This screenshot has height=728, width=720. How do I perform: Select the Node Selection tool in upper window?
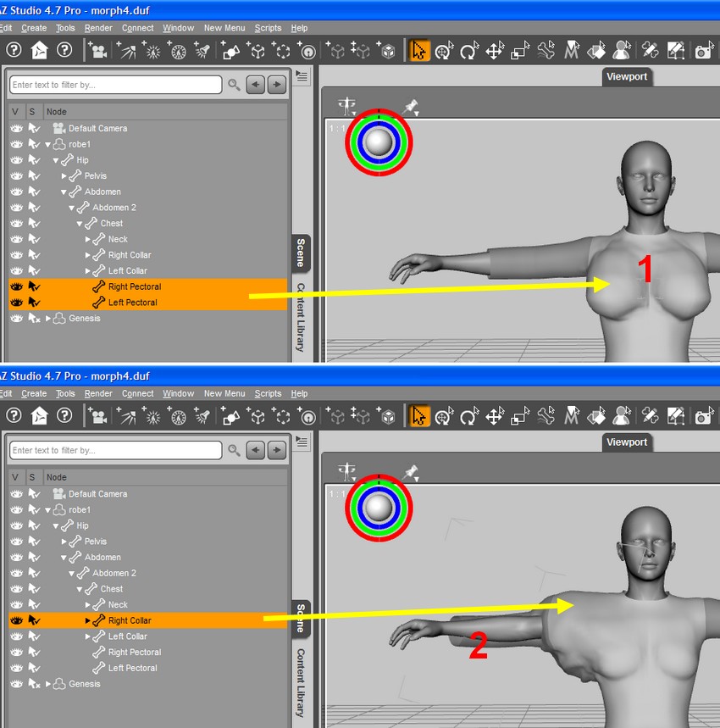pos(419,50)
